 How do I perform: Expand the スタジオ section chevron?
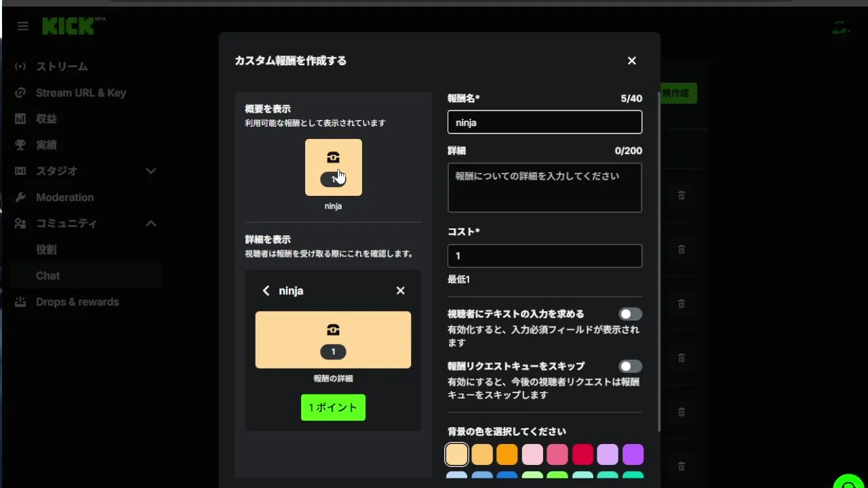click(x=151, y=171)
